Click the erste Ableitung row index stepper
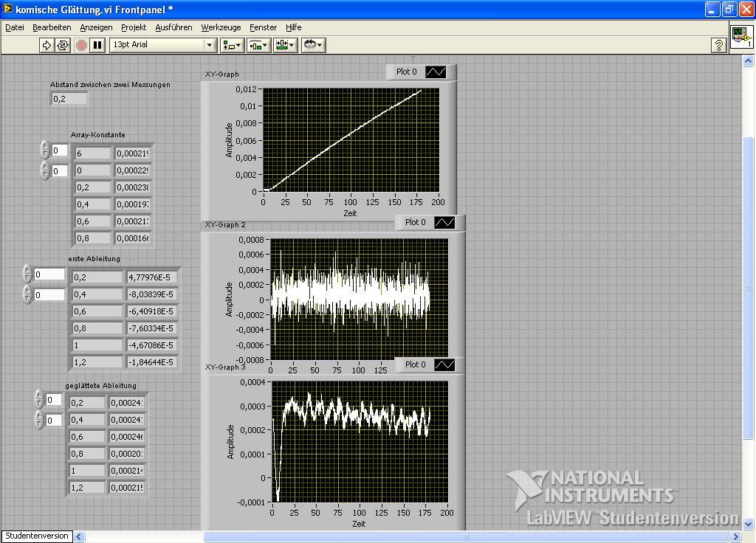Screen dimensions: 756x543 [x=27, y=274]
